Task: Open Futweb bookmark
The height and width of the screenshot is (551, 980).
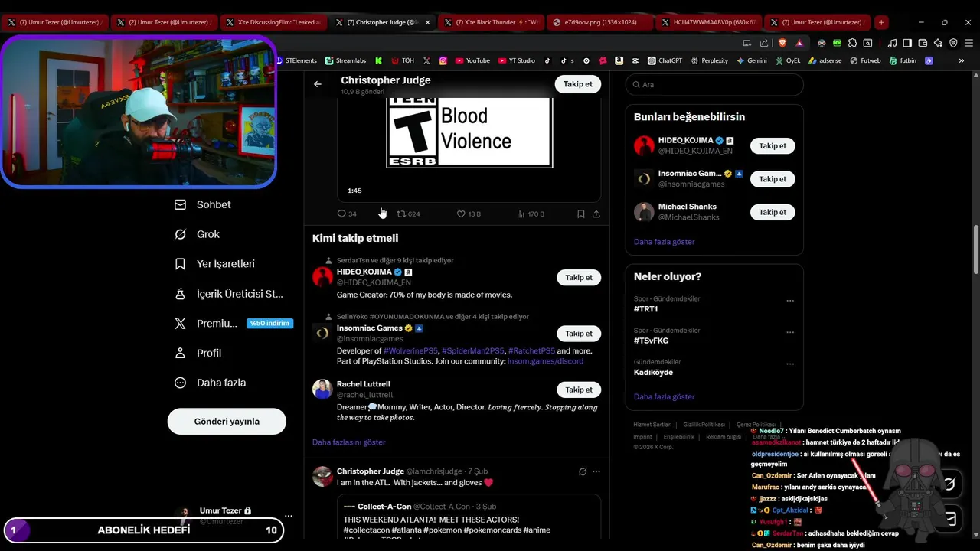Action: (x=865, y=60)
